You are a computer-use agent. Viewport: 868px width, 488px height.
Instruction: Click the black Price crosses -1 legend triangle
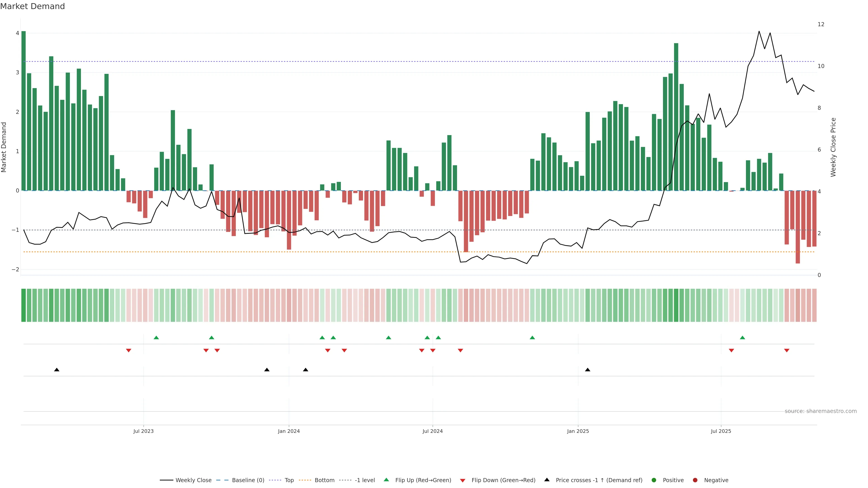(x=547, y=480)
